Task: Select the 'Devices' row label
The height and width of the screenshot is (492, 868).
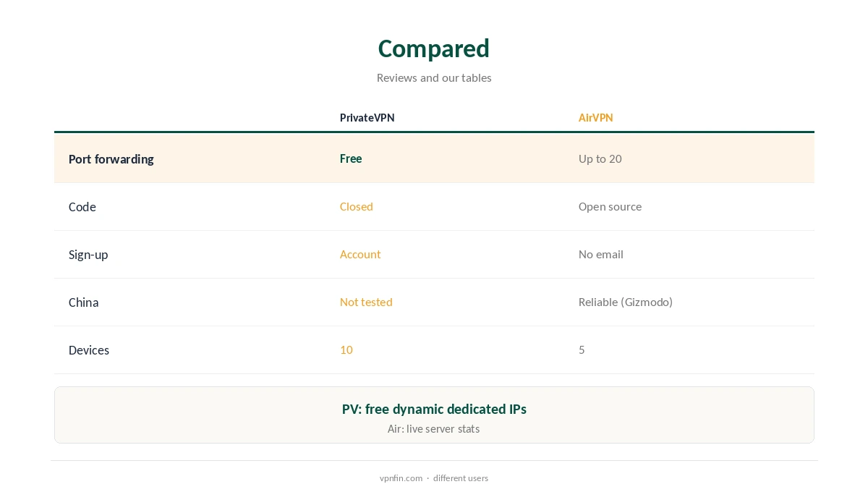Action: click(89, 349)
